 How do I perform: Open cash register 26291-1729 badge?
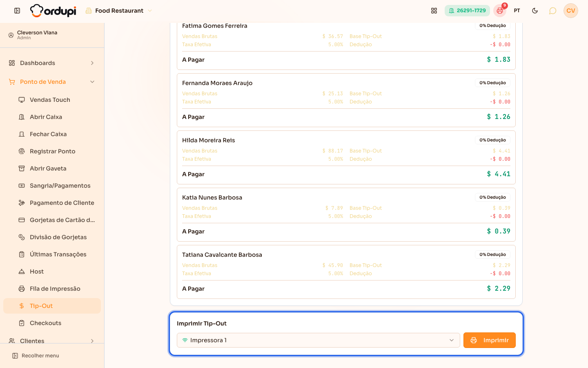[467, 11]
